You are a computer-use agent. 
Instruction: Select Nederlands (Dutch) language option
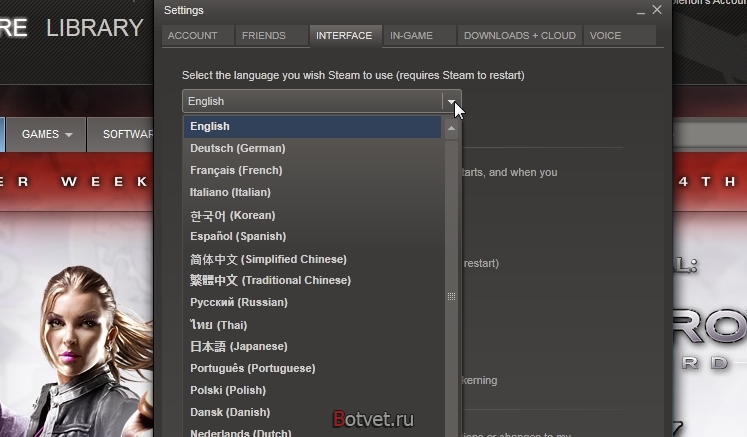click(312, 431)
